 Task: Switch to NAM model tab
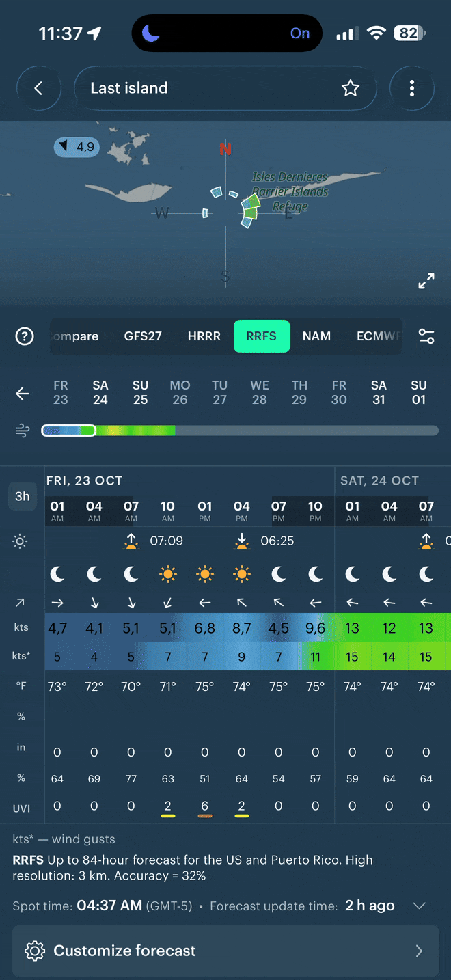click(316, 336)
